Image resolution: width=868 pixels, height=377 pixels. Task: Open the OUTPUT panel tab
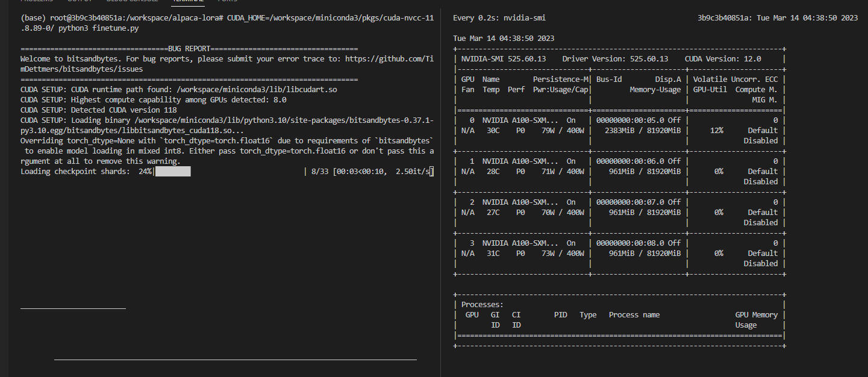coord(80,1)
